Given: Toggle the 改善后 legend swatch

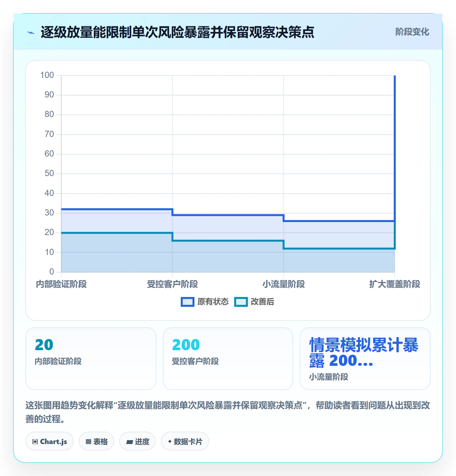Looking at the screenshot, I should (x=241, y=302).
